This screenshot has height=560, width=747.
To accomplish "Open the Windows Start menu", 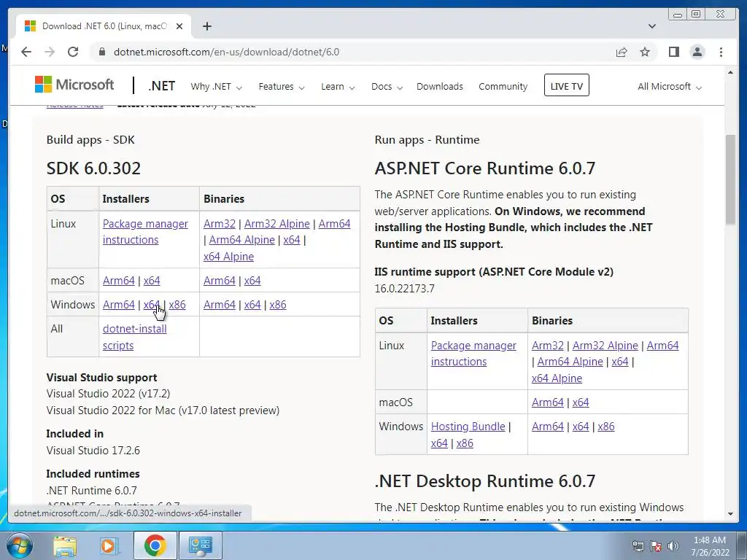I will 18,545.
